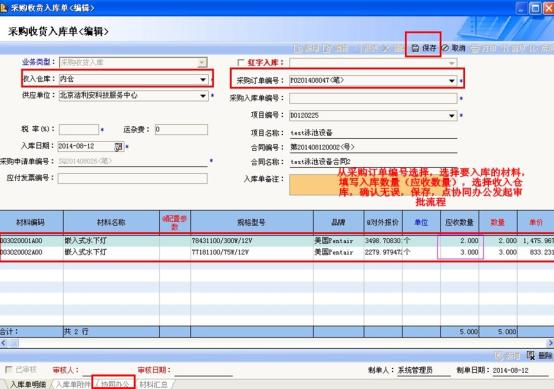Open the 收入仓库 dropdown showing 内仓

(x=203, y=79)
